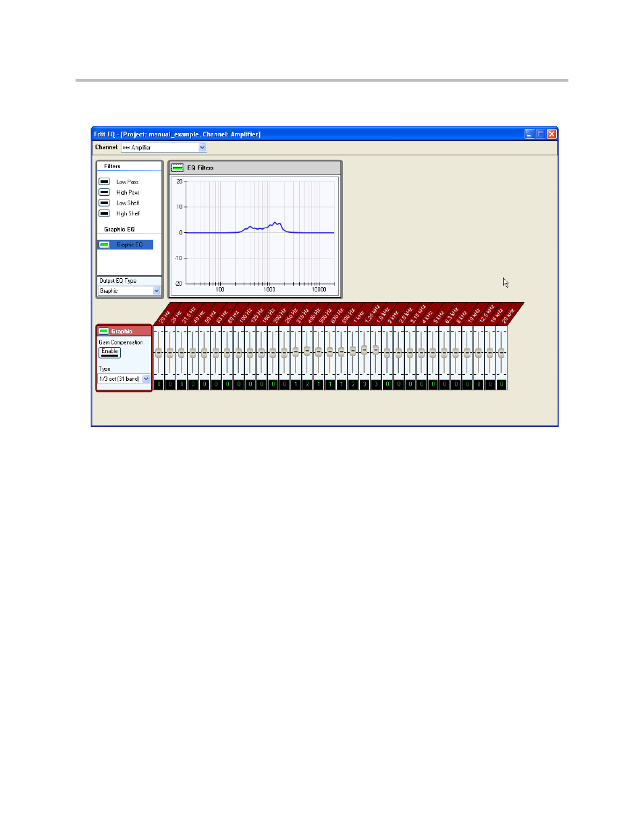Screen dimensions: 644x834
Task: Click the 800 Hz band slider
Action: pyautogui.click(x=342, y=352)
